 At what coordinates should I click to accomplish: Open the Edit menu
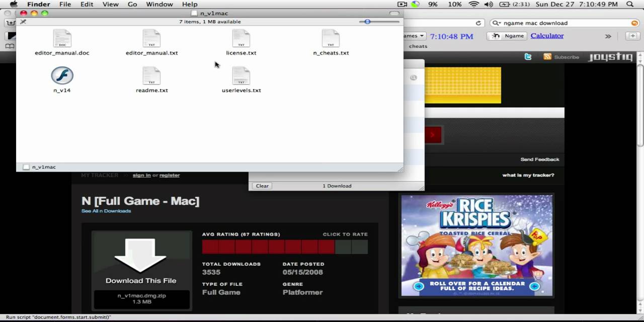(x=87, y=4)
